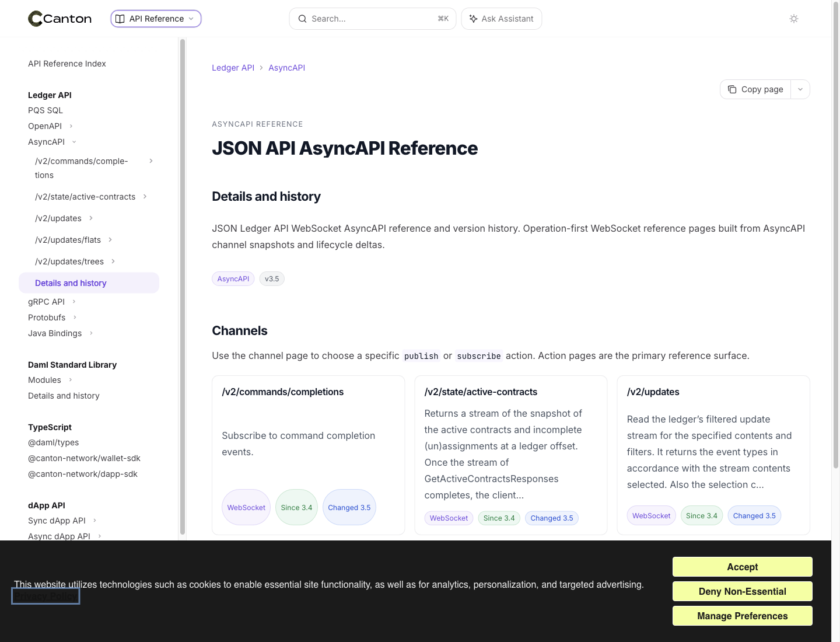Go to Ledger API breadcrumb

point(233,68)
